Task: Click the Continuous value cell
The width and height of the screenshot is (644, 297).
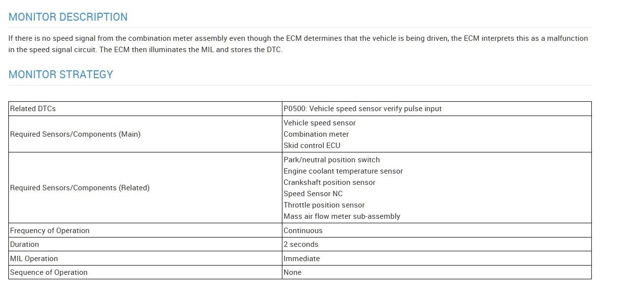Action: coord(303,231)
